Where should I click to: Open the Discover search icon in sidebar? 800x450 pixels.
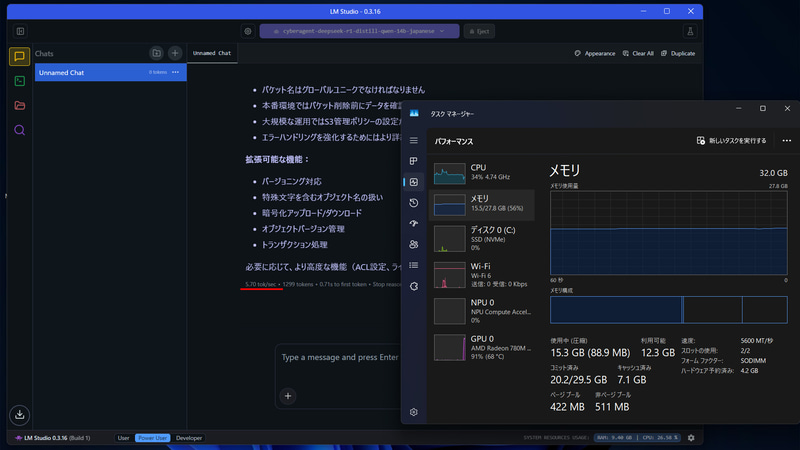point(19,130)
